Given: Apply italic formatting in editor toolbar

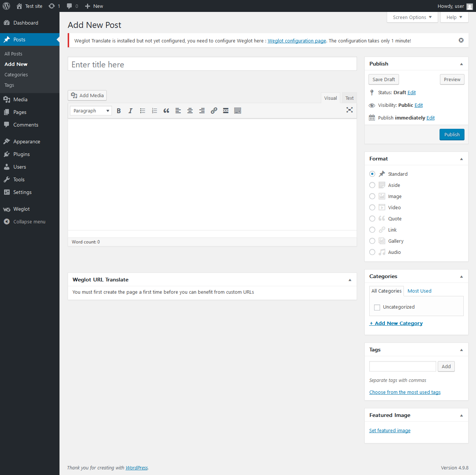Looking at the screenshot, I should pyautogui.click(x=131, y=111).
